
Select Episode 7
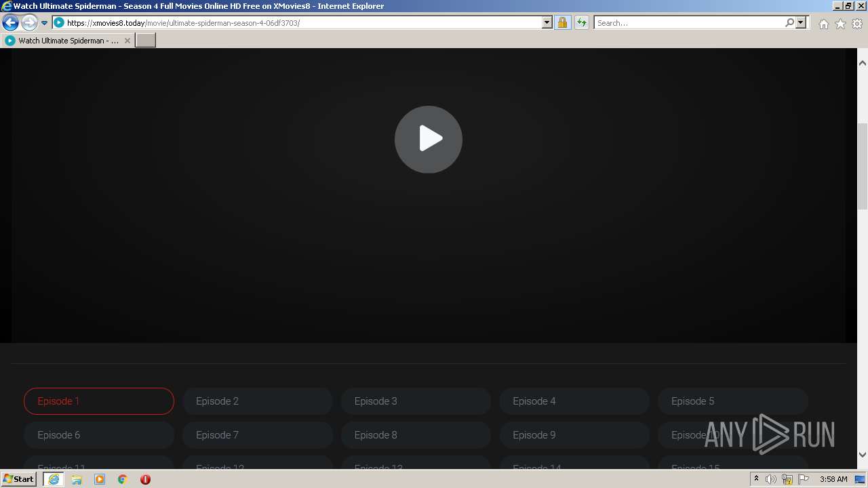point(258,435)
